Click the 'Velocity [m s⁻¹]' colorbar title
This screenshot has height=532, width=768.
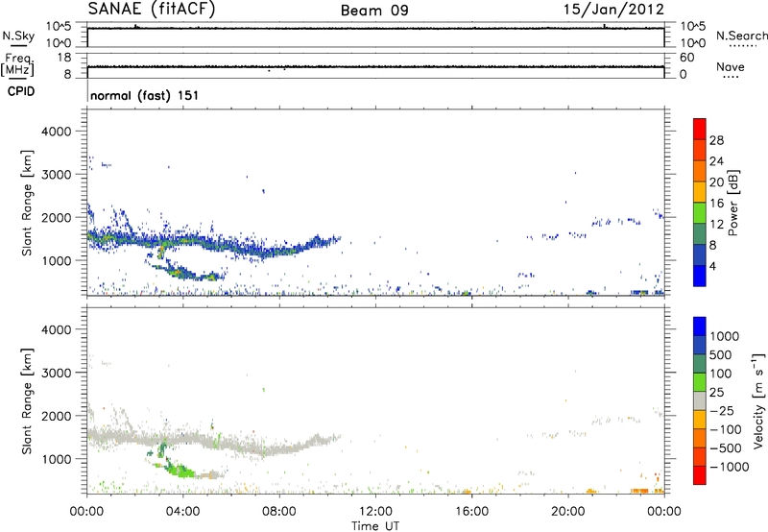click(x=758, y=400)
